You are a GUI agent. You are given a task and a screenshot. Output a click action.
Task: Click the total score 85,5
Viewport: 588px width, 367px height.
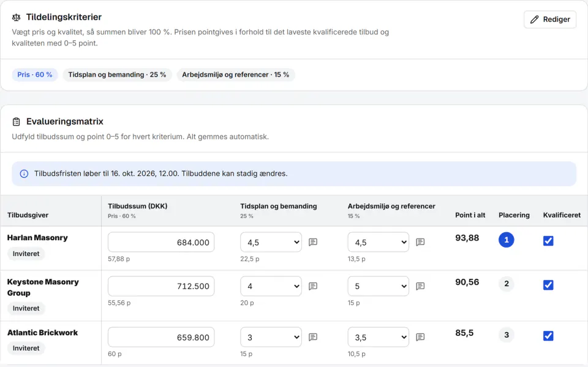click(x=465, y=333)
